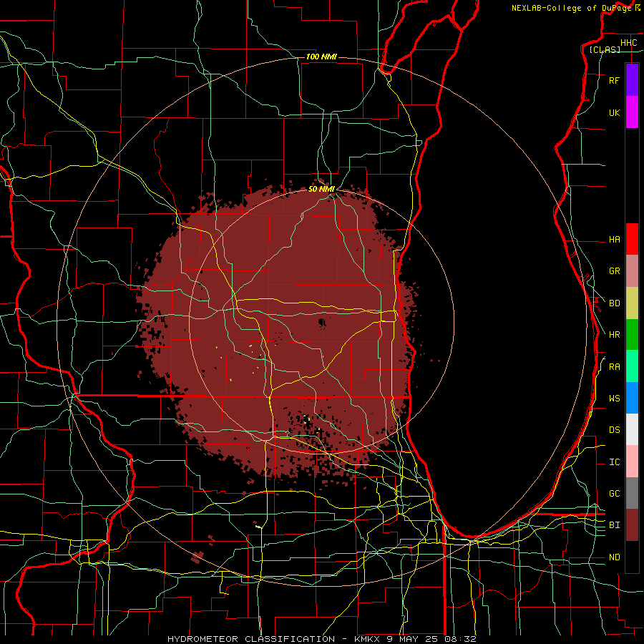This screenshot has width=644, height=644.
Task: Click the GC gray legend swatch
Action: [x=632, y=493]
